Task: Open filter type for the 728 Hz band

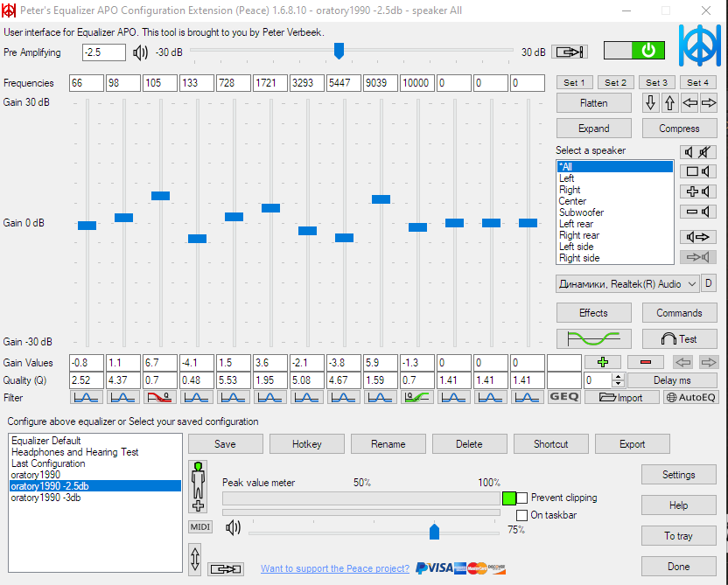Action: (233, 397)
